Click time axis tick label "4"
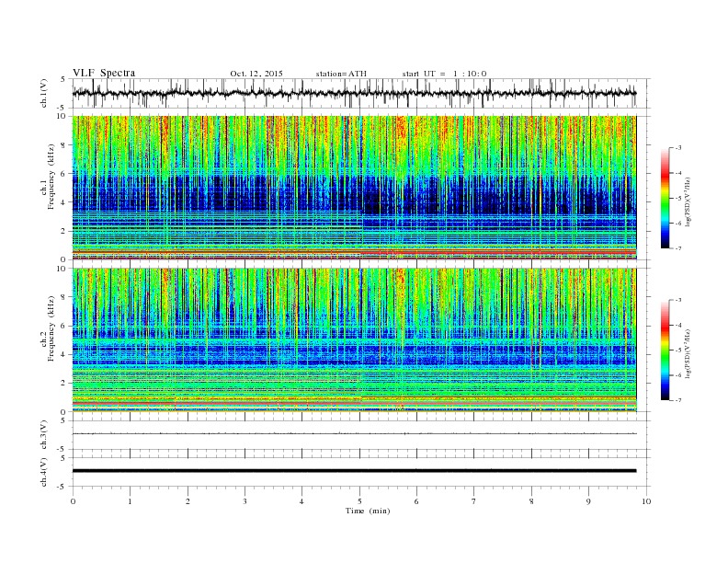 click(301, 501)
